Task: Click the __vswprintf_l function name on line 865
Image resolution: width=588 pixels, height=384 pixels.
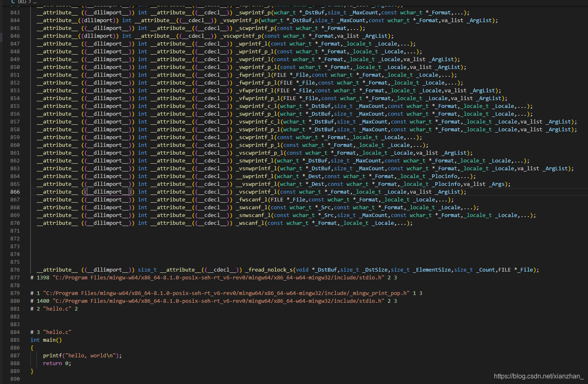Action: [x=256, y=184]
